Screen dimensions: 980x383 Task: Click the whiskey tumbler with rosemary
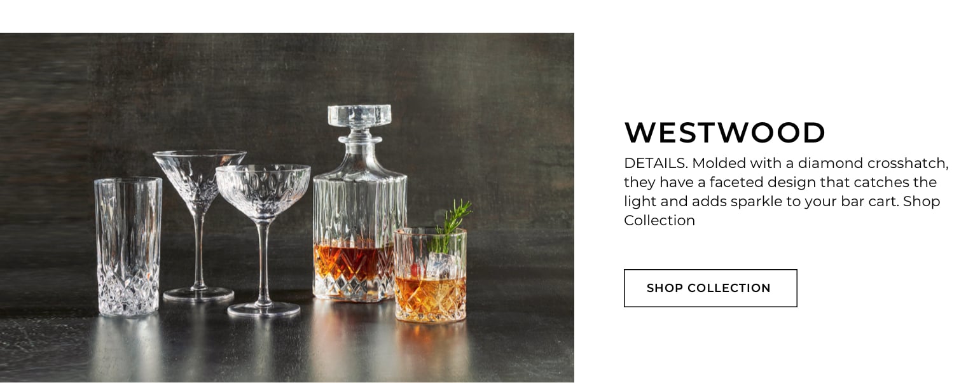coord(431,275)
